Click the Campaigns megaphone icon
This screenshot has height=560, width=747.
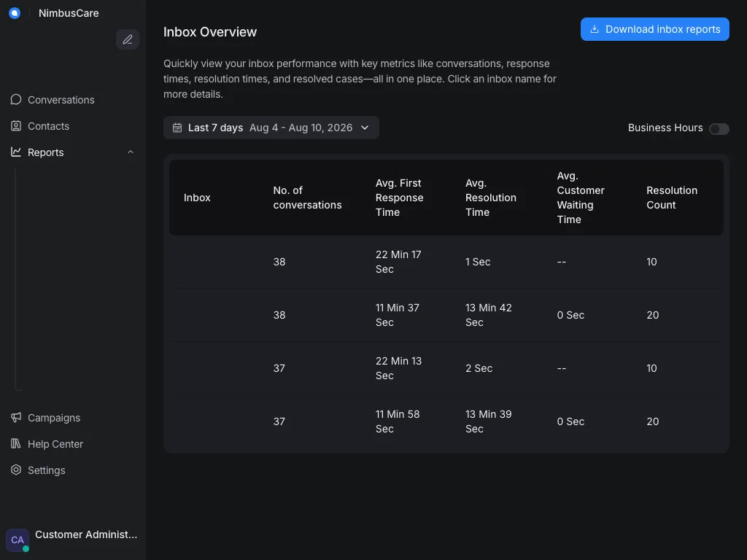tap(16, 417)
